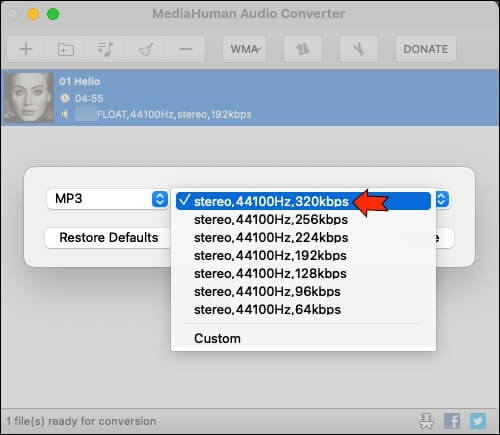Pick stereo,44100Hz,96kbps option
Image resolution: width=500 pixels, height=435 pixels.
[x=303, y=291]
